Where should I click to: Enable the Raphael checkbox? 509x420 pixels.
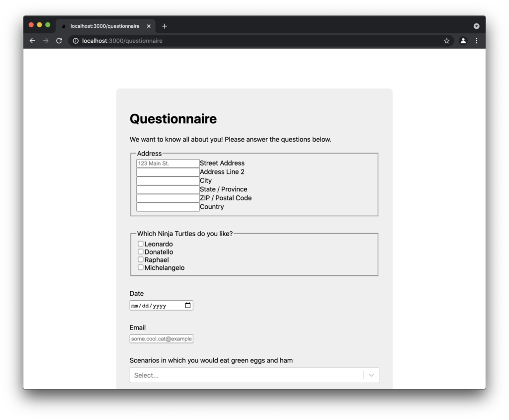point(141,259)
